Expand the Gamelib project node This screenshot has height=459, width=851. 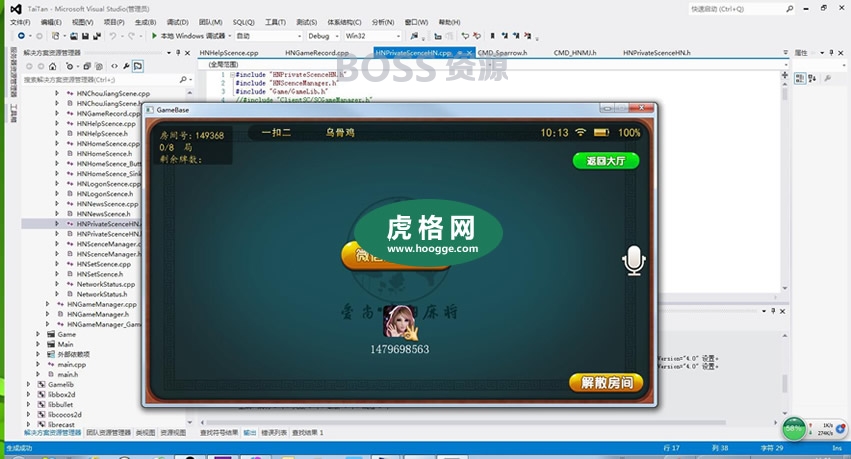coord(28,384)
